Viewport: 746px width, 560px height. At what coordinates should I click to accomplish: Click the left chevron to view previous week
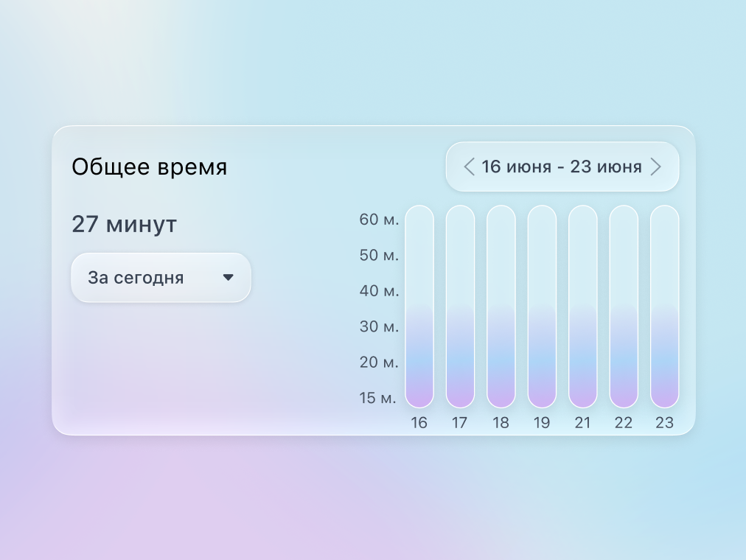point(469,167)
